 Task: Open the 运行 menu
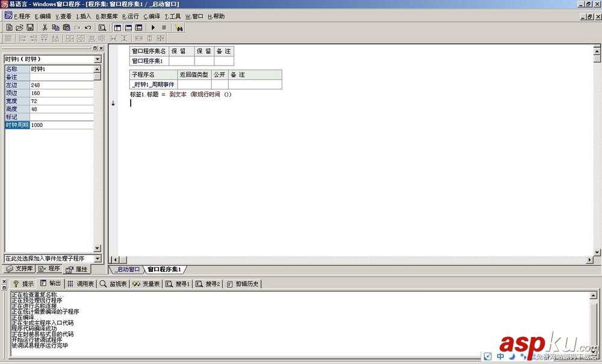pos(131,16)
